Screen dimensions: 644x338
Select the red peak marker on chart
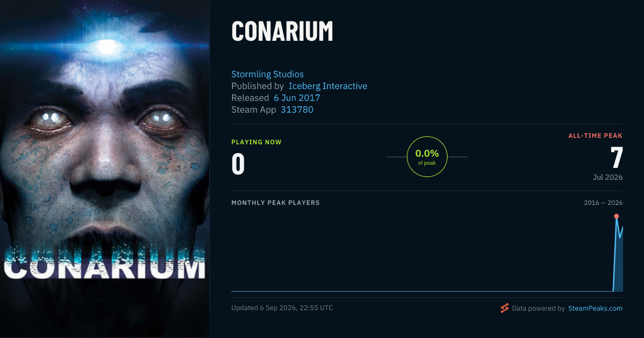[x=616, y=216]
